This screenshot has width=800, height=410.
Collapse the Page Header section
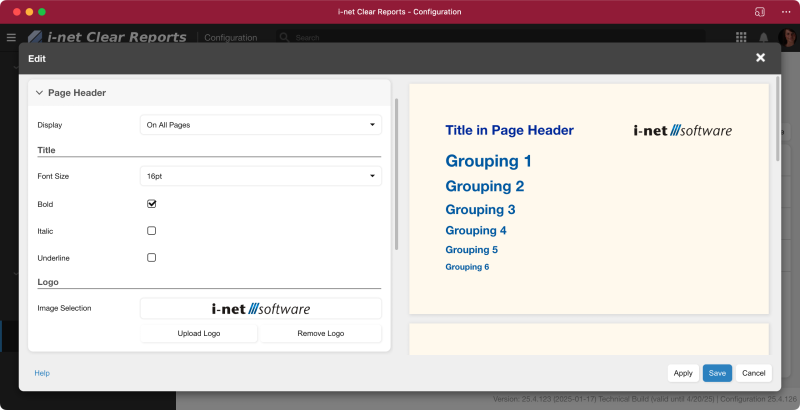point(39,93)
